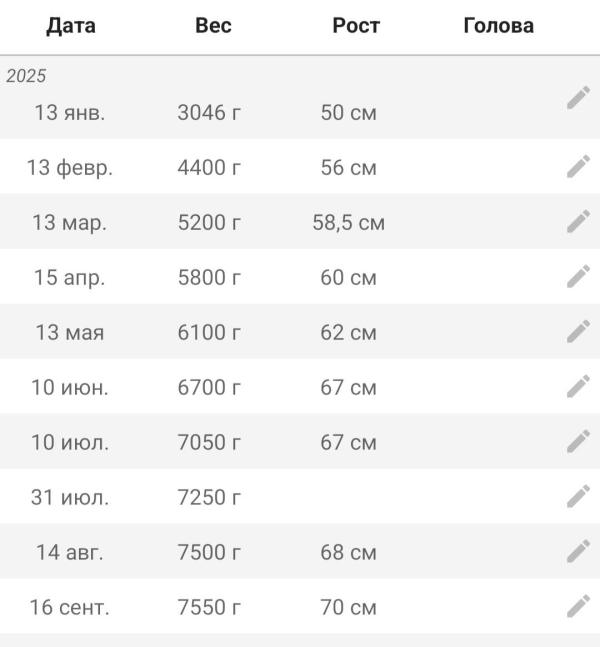Select the Вес column header

(213, 26)
